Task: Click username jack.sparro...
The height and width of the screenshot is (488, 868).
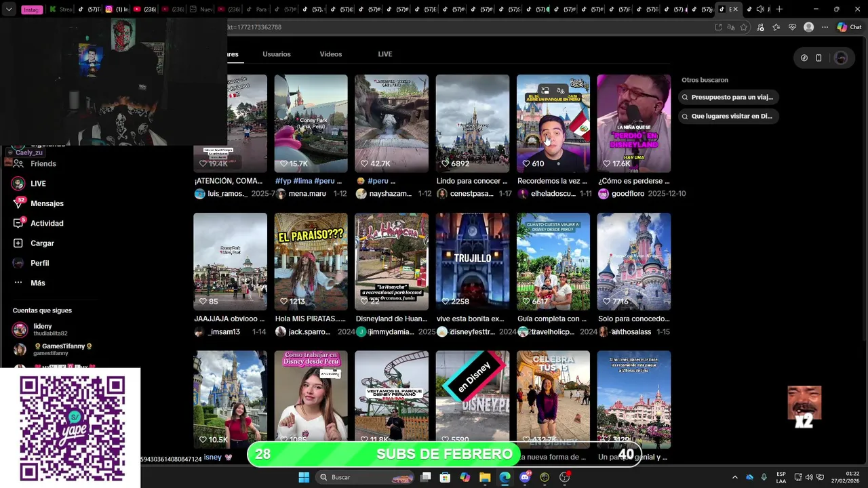Action: (309, 332)
